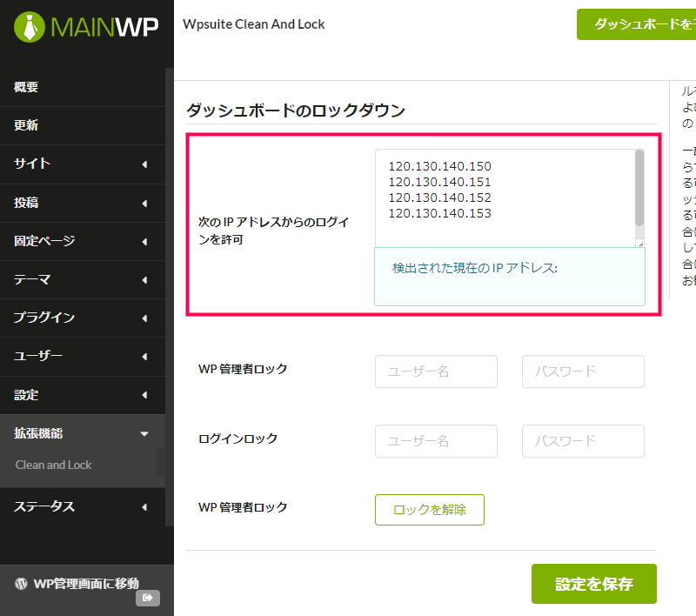Expand the ユーザー submenu arrow
The height and width of the screenshot is (616, 696).
(x=144, y=357)
